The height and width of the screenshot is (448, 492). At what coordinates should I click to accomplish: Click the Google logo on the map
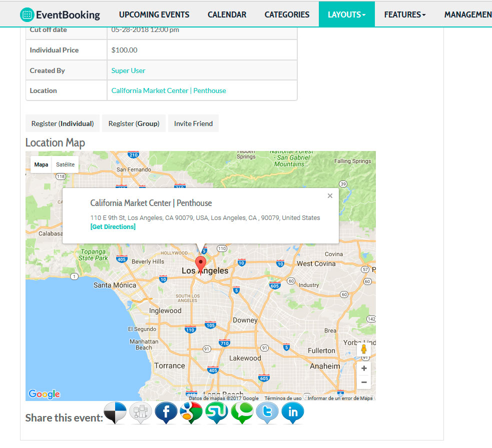[x=44, y=394]
